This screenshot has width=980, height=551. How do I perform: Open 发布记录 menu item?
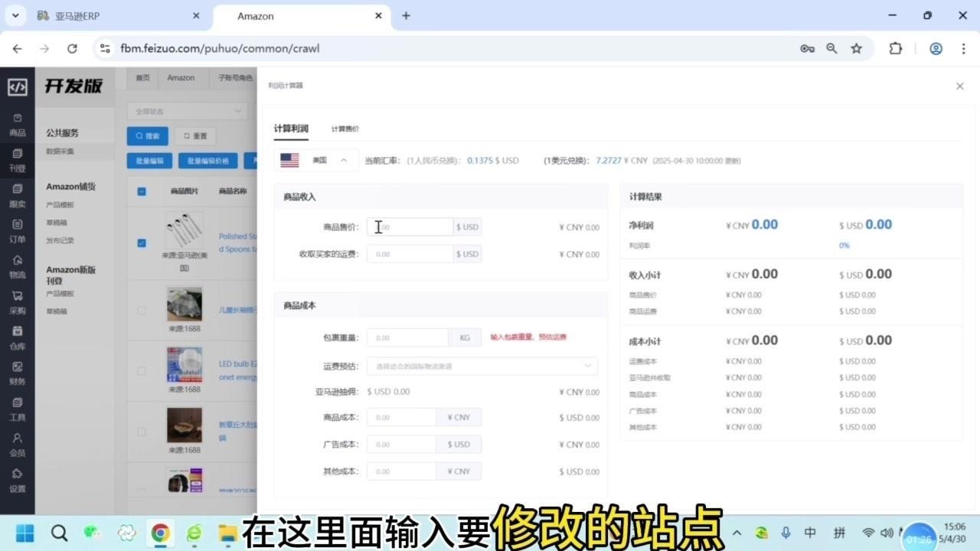(x=60, y=240)
